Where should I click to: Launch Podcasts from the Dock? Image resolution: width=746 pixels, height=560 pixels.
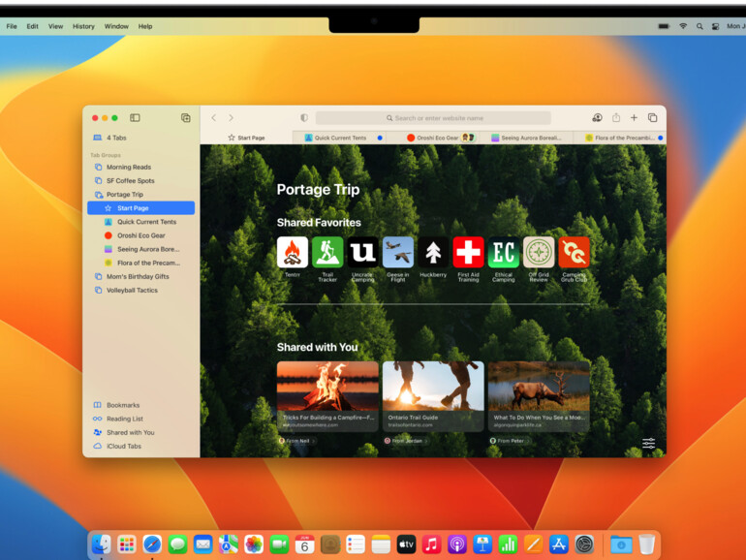pos(456,544)
